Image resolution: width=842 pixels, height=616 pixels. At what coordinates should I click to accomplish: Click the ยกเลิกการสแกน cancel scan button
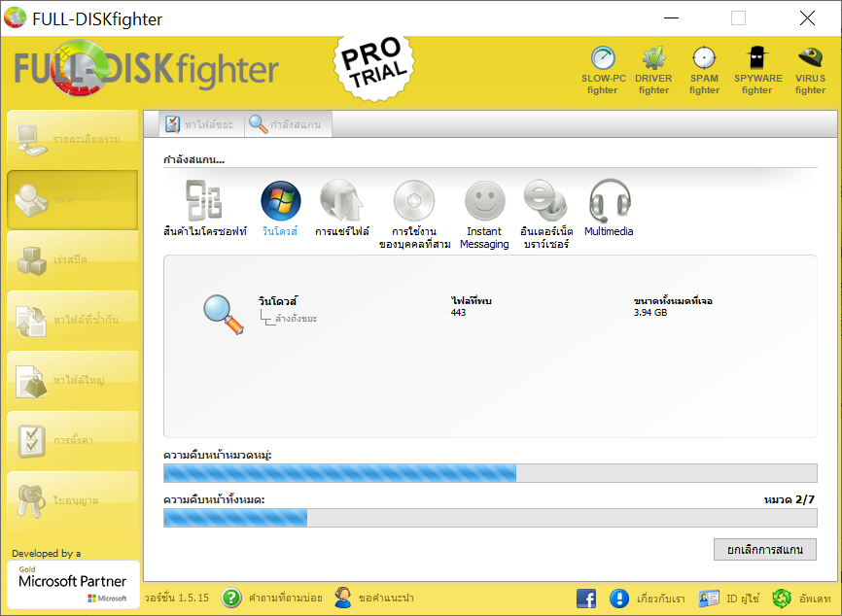(x=765, y=550)
